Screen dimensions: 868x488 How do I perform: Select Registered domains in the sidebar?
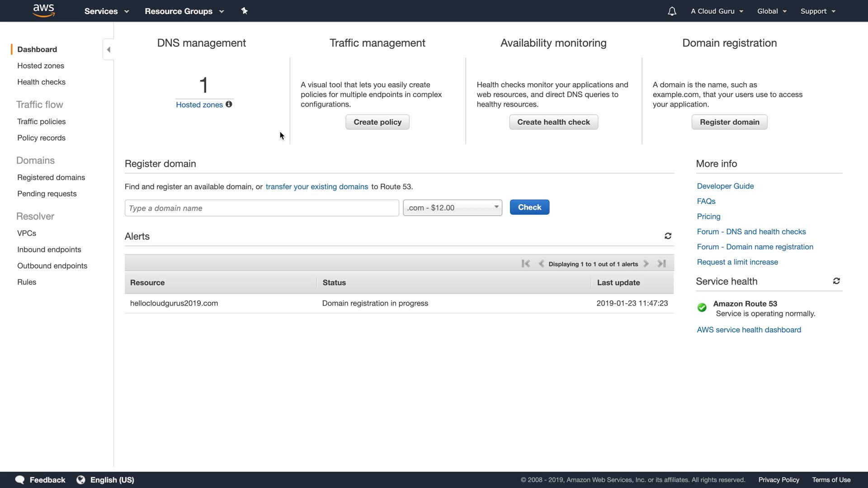pos(51,178)
